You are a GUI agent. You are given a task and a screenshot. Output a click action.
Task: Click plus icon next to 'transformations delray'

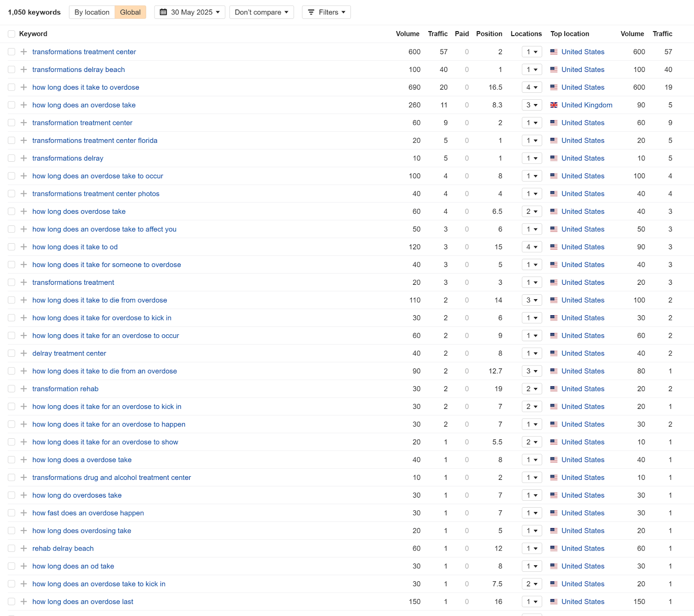tap(24, 159)
